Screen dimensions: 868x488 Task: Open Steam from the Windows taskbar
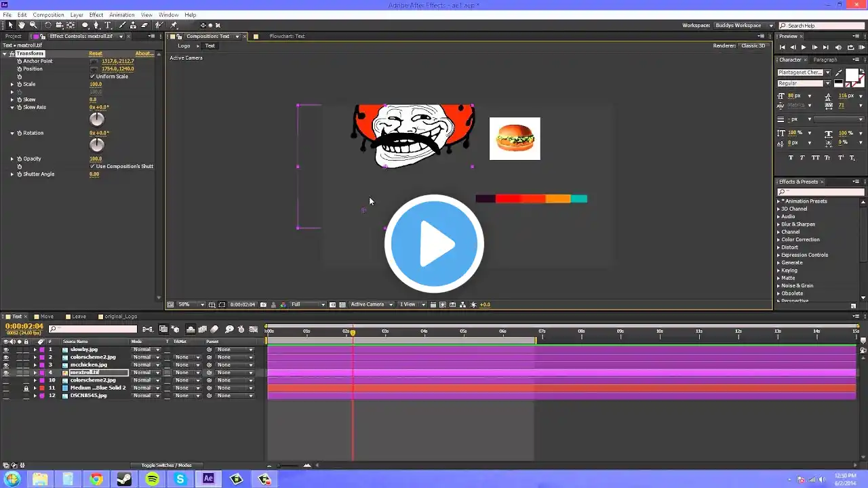point(124,479)
